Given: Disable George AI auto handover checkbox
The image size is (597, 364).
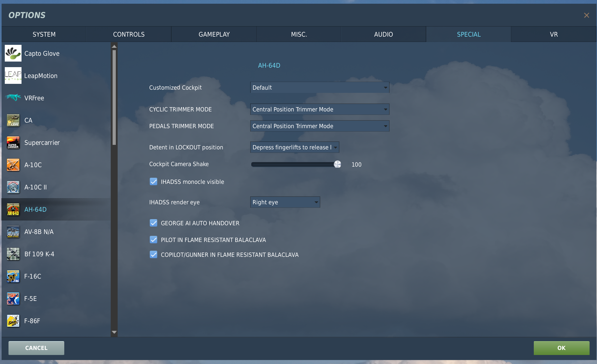Looking at the screenshot, I should (x=153, y=223).
